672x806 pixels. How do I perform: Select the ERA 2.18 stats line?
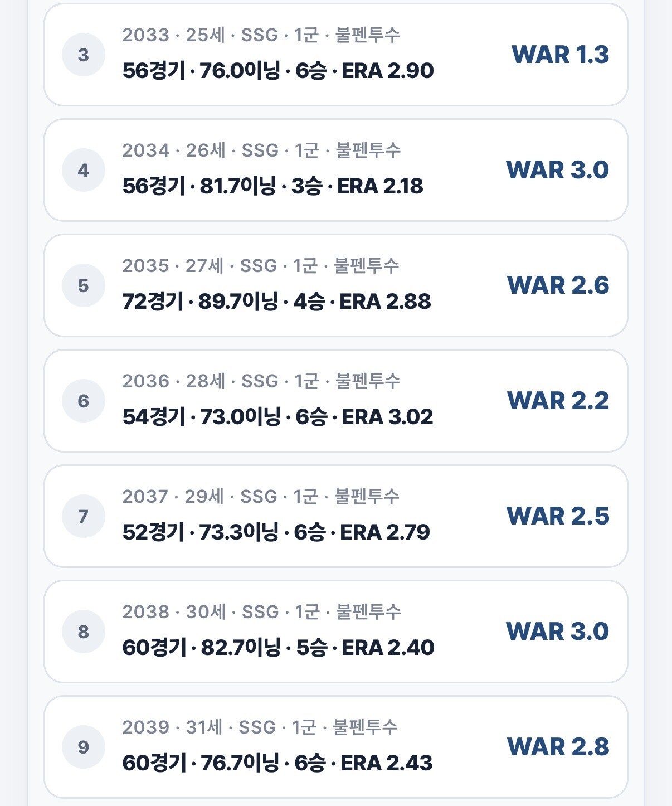pos(273,186)
